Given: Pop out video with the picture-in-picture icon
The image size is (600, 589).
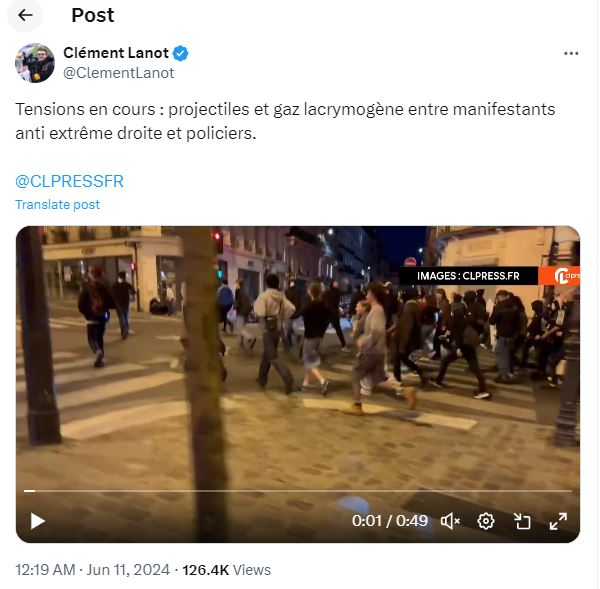Looking at the screenshot, I should pos(522,521).
